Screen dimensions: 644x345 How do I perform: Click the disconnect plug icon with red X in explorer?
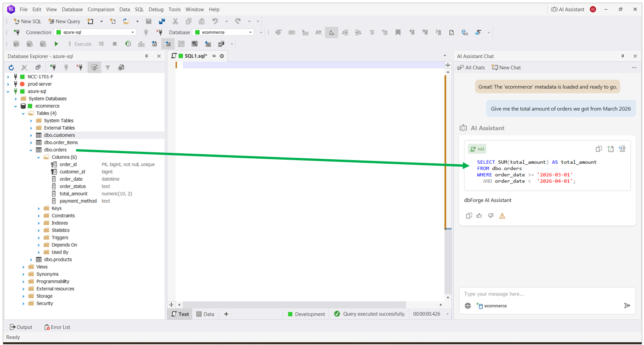[x=79, y=67]
